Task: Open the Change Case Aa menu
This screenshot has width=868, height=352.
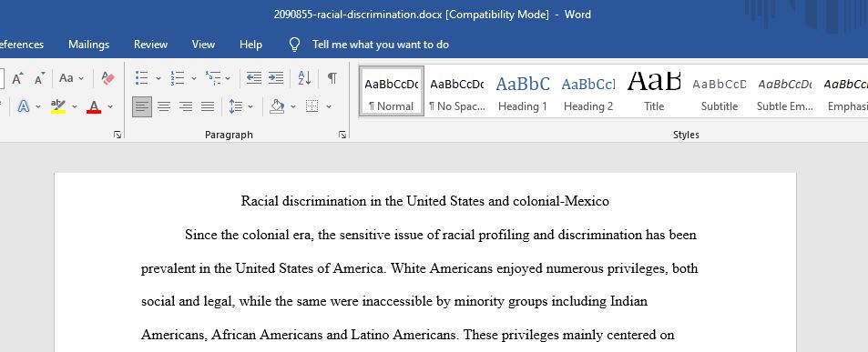Action: click(71, 78)
